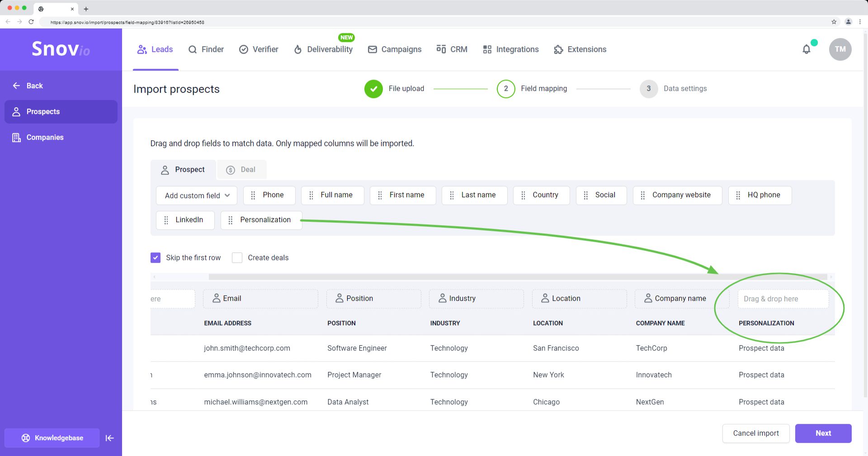The height and width of the screenshot is (456, 868).
Task: Switch to the Deal tab
Action: 241,170
